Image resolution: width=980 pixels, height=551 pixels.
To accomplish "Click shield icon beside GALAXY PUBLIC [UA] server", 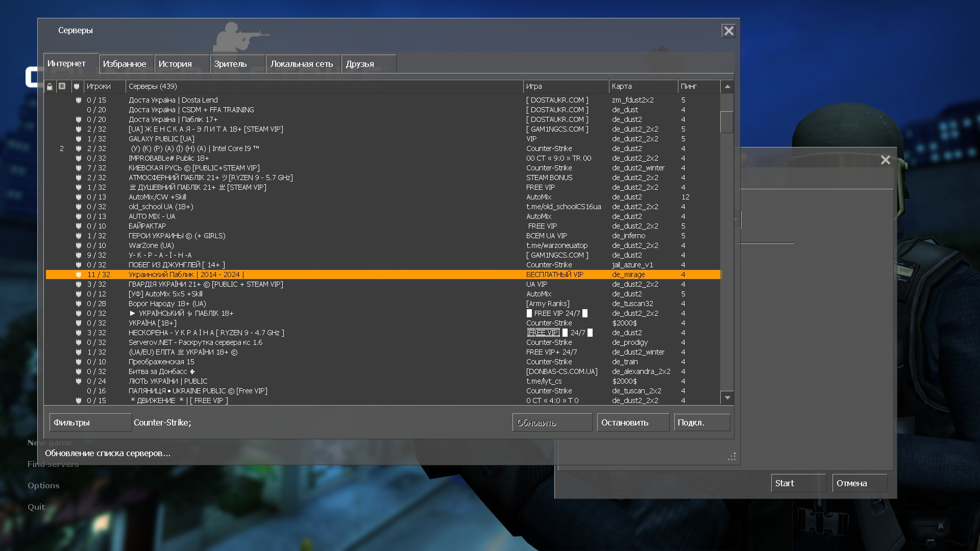I will click(79, 139).
